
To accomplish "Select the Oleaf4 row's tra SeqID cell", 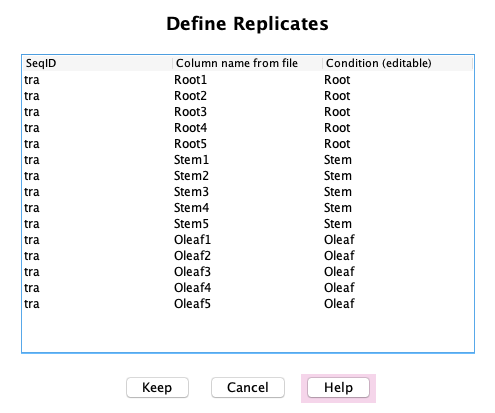I will (97, 288).
